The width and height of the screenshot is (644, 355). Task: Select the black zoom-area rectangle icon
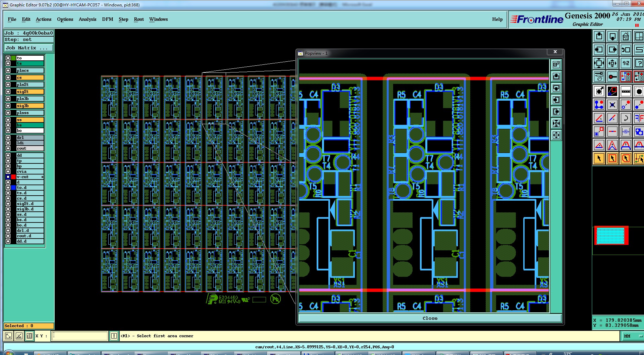pos(612,91)
